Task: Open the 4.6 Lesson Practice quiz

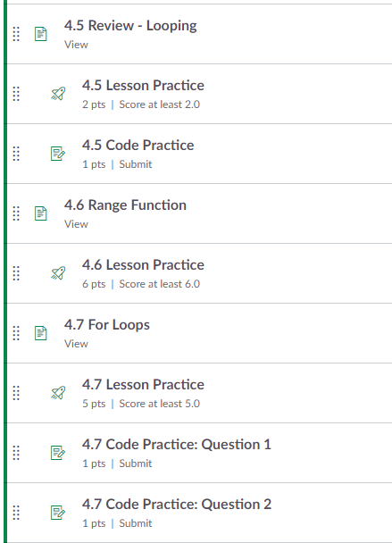Action: (x=143, y=265)
